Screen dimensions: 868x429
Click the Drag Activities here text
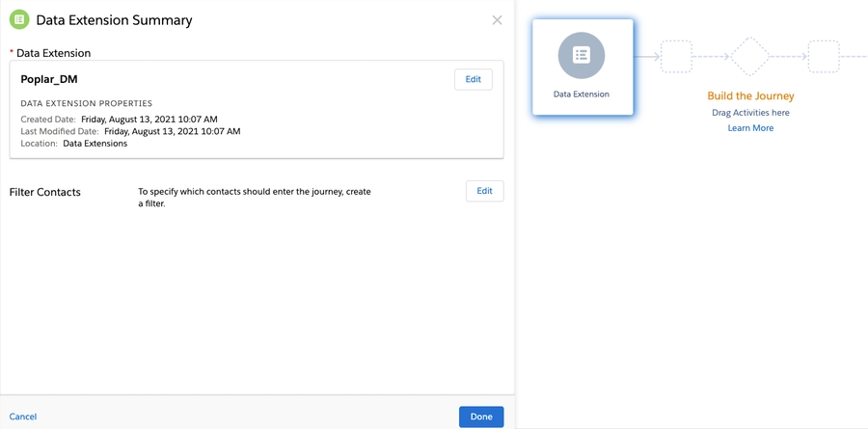click(x=750, y=113)
